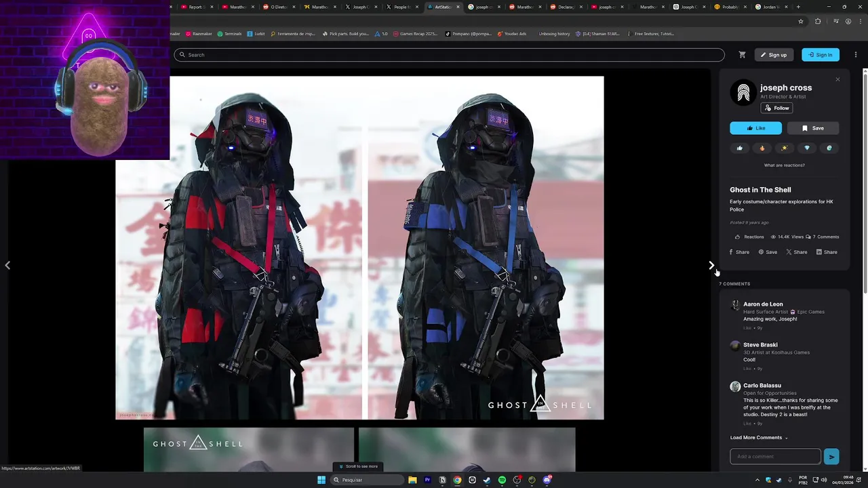Click Aaron de Leon's avatar
The width and height of the screenshot is (868, 488).
point(735,306)
